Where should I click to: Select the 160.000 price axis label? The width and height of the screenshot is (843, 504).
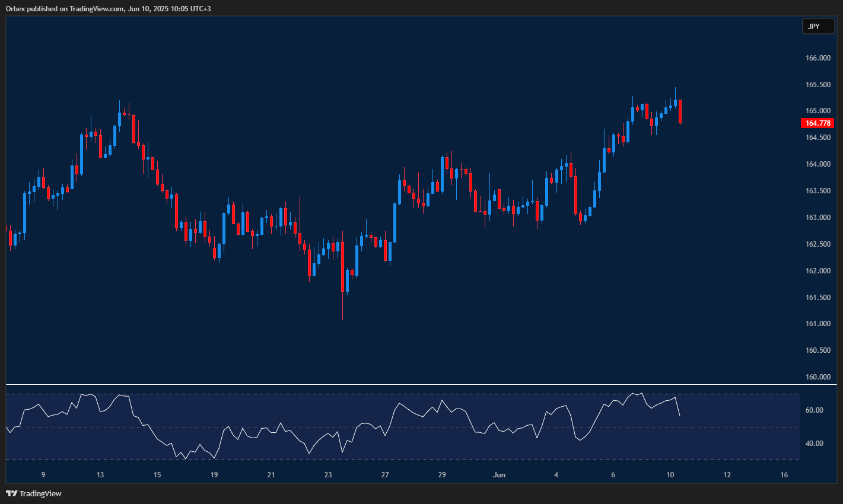point(817,377)
